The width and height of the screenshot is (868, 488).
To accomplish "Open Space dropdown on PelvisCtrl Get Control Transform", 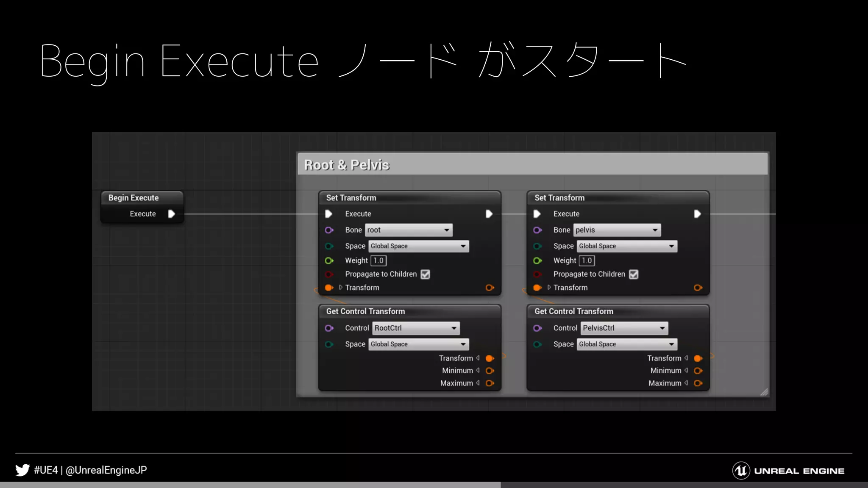I will point(627,344).
